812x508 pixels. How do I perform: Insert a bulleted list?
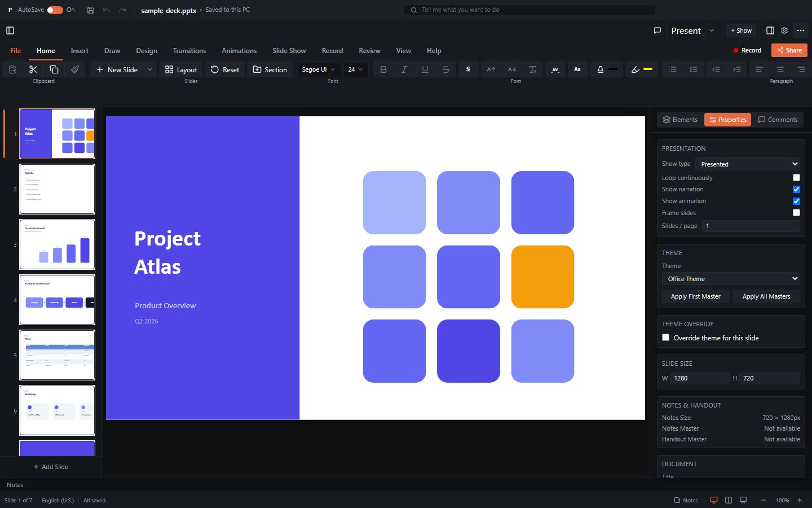pos(673,69)
